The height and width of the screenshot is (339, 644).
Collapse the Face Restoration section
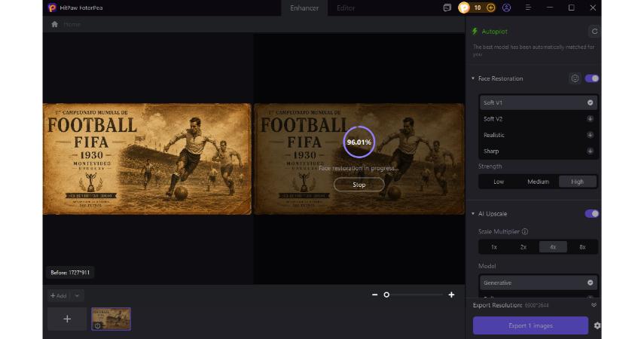473,78
